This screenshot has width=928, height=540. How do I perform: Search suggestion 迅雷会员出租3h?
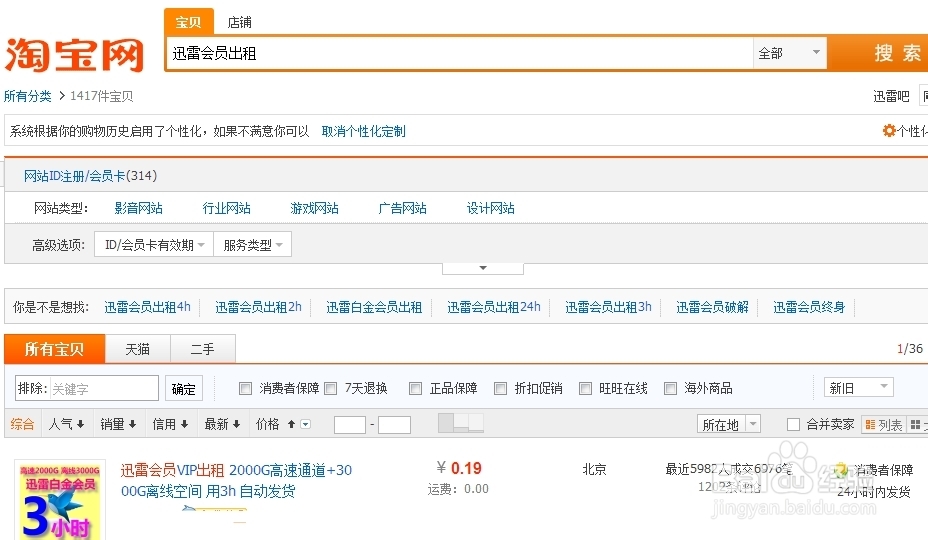608,307
